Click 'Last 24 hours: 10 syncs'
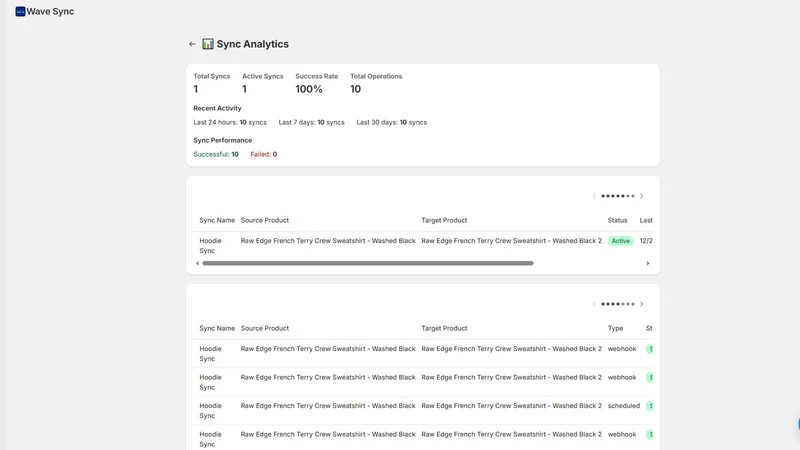The height and width of the screenshot is (450, 800). tap(230, 122)
